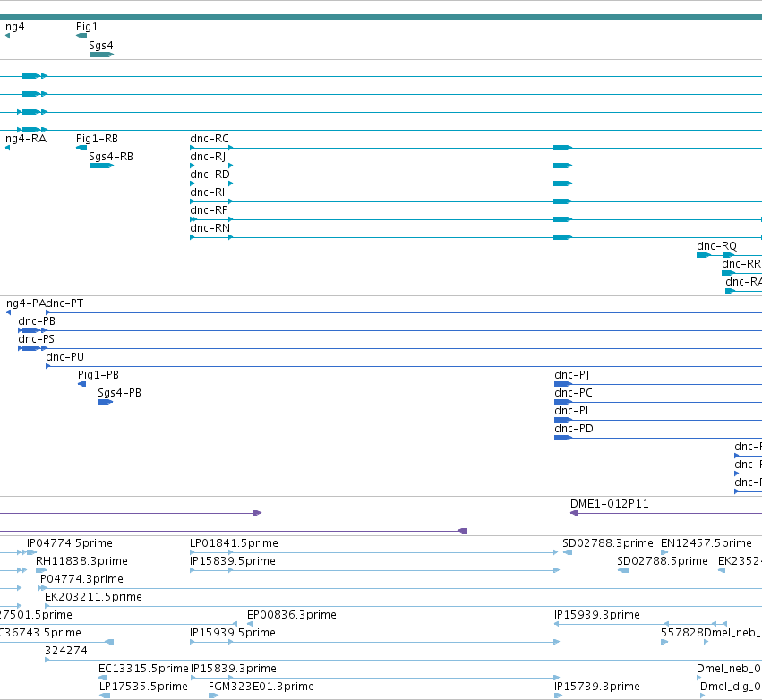Select the dnc-PT protein label
This screenshot has height=700, width=762.
coord(64,303)
